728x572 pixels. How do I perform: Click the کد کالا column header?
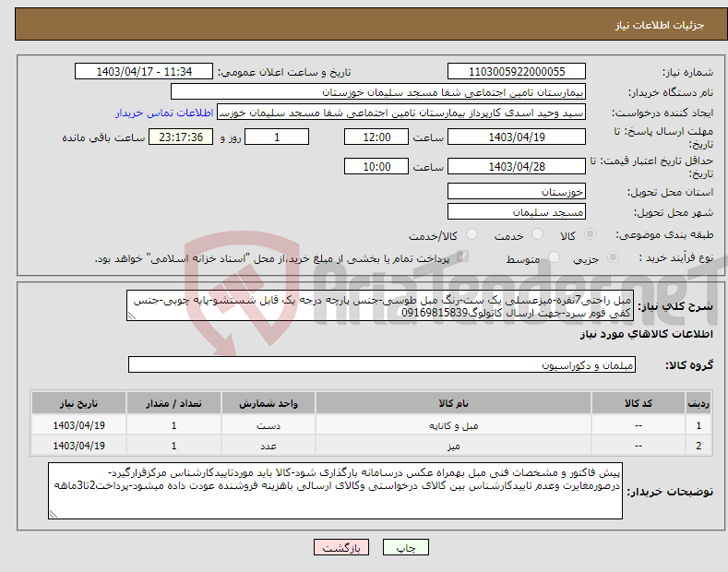point(638,403)
